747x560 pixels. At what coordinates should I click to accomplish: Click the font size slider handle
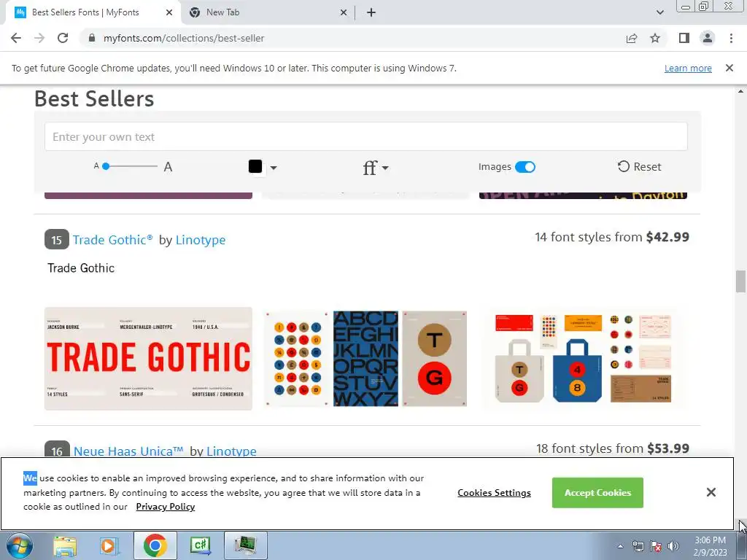106,166
